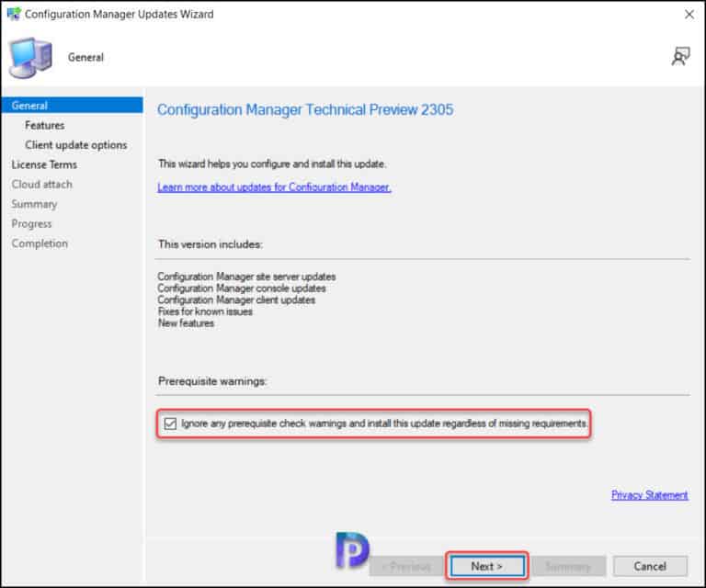
Task: Toggle the ignore prerequisite check warnings checkbox
Action: [x=170, y=424]
